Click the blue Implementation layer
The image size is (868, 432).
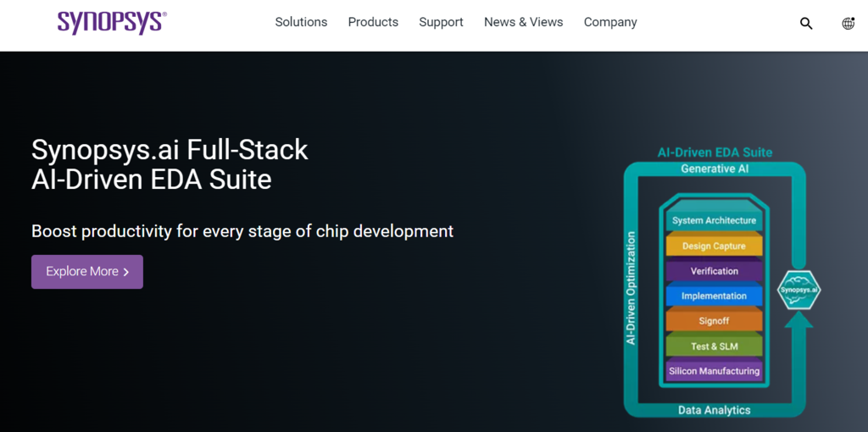click(x=714, y=296)
